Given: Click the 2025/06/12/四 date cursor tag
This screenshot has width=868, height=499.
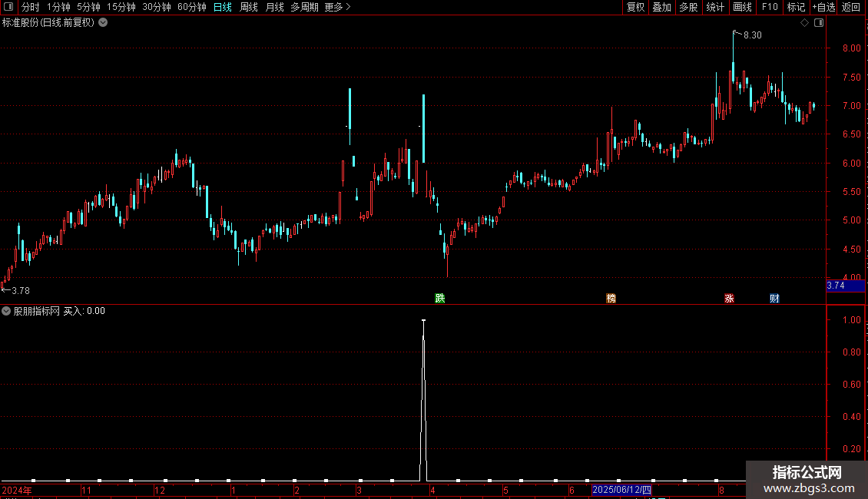Looking at the screenshot, I should pos(621,490).
